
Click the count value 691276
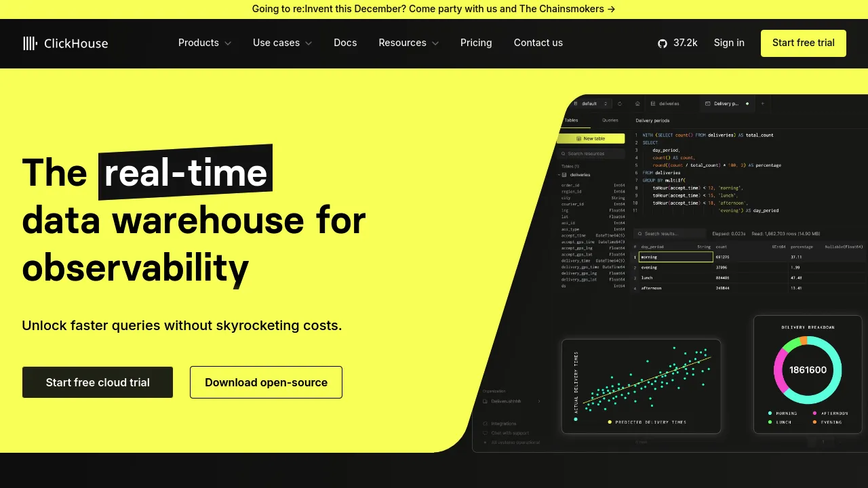[723, 257]
